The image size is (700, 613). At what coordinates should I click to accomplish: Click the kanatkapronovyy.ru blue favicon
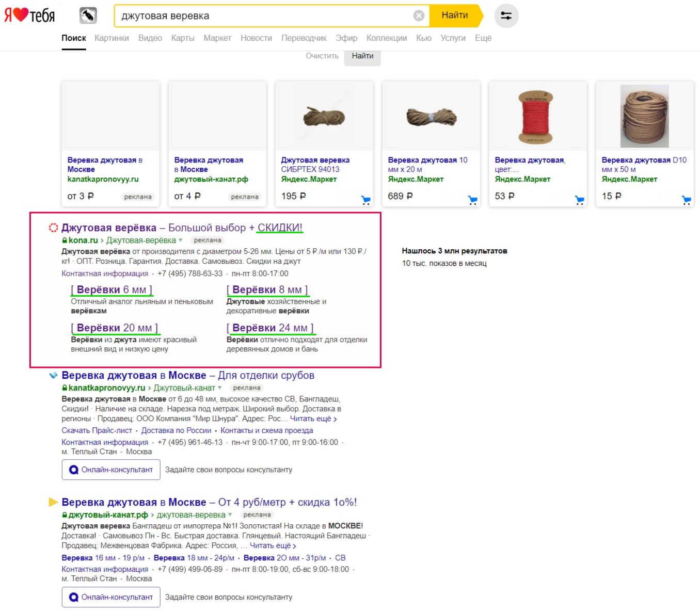tap(53, 375)
